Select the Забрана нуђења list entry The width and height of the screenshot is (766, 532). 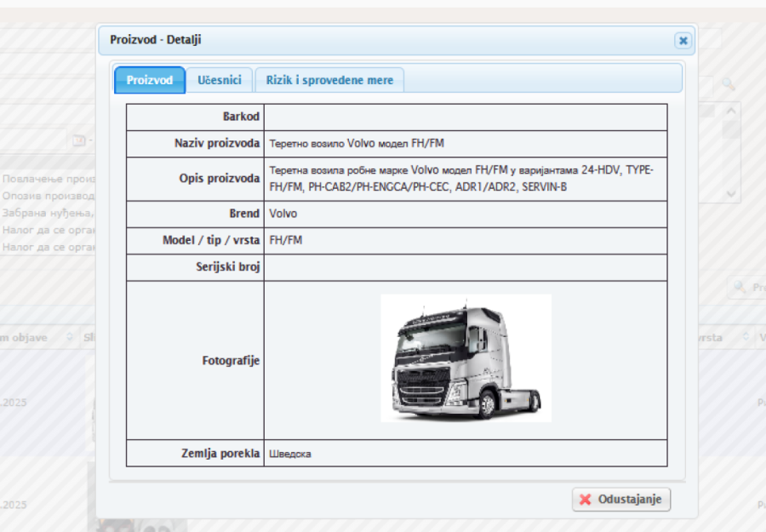(49, 213)
